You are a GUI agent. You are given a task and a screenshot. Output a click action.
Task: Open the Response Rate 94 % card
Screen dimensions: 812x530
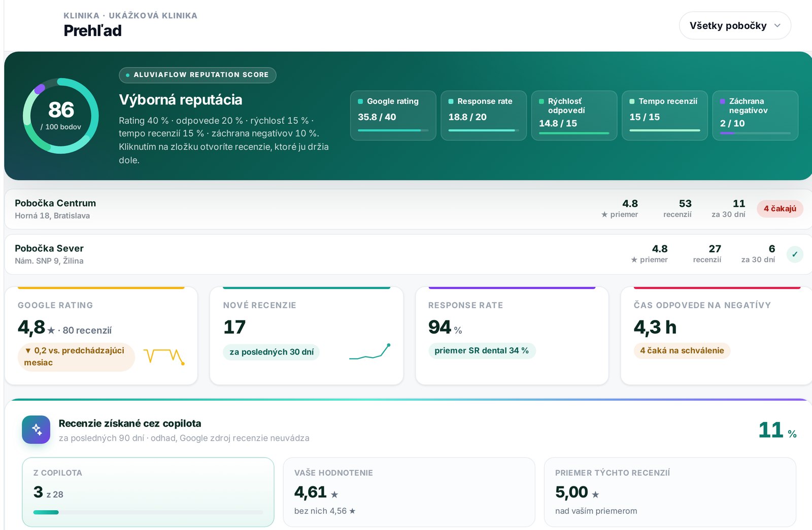click(x=512, y=335)
